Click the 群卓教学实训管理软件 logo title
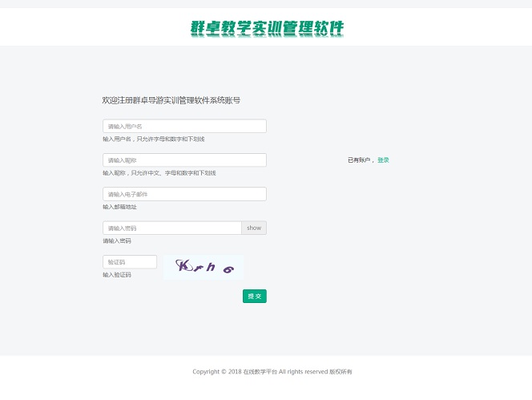 (267, 28)
